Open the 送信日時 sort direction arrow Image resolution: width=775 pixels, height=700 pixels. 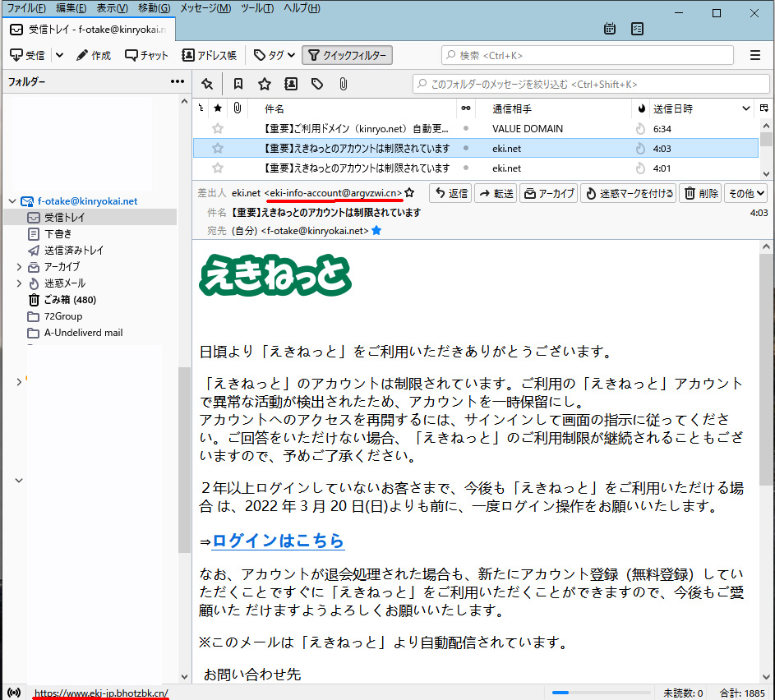746,108
